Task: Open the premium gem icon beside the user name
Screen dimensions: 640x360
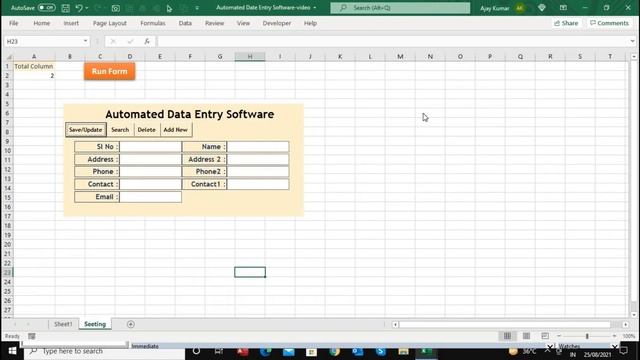Action: click(542, 8)
